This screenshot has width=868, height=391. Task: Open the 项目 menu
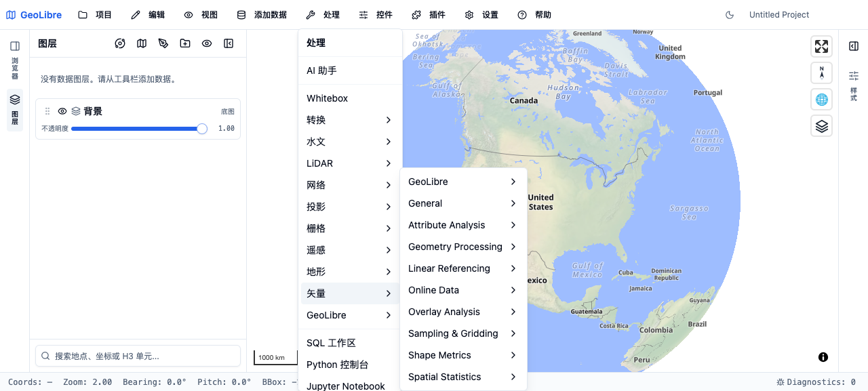coord(95,15)
